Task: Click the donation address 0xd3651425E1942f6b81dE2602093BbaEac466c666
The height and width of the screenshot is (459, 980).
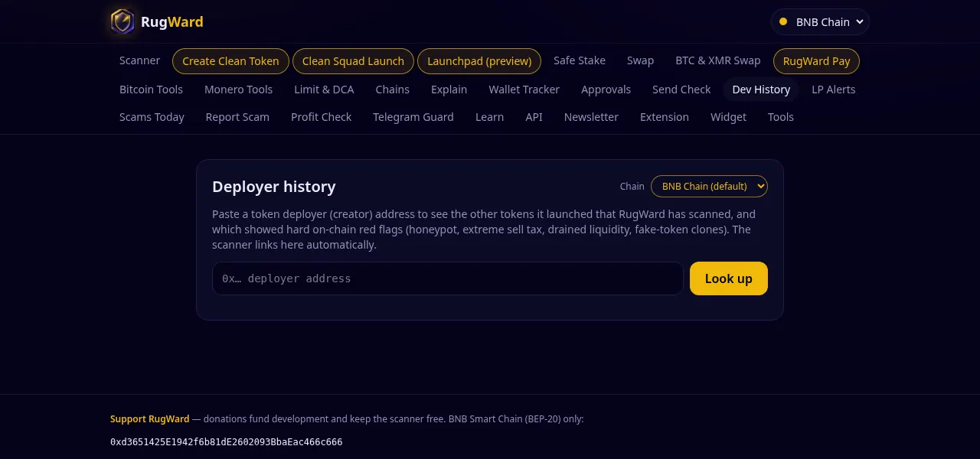Action: tap(227, 442)
